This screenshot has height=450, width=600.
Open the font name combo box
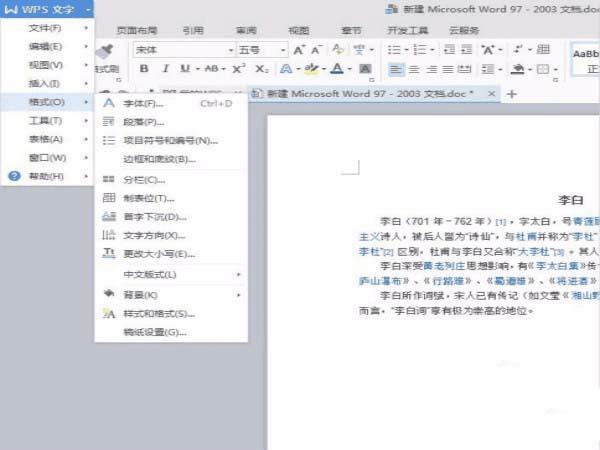(184, 50)
